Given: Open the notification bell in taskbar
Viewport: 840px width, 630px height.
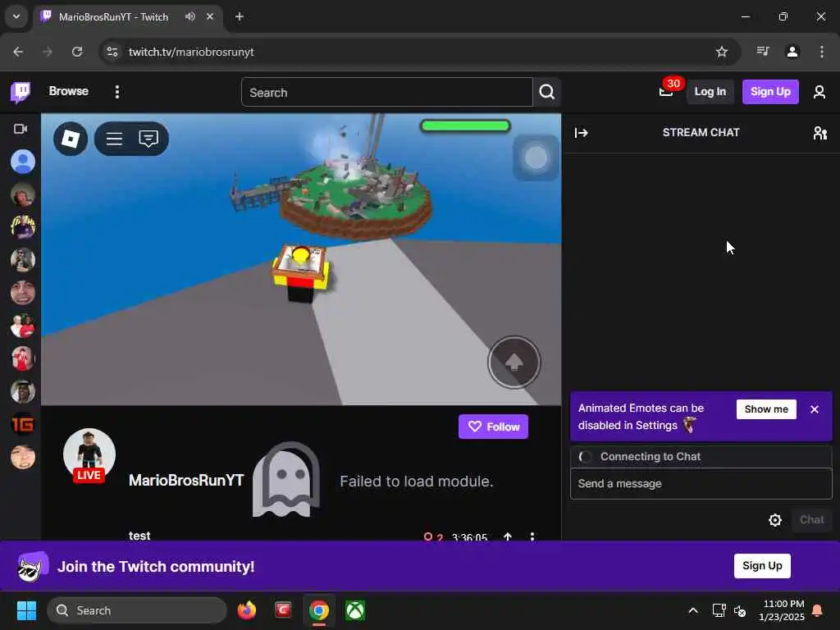Looking at the screenshot, I should pyautogui.click(x=817, y=610).
